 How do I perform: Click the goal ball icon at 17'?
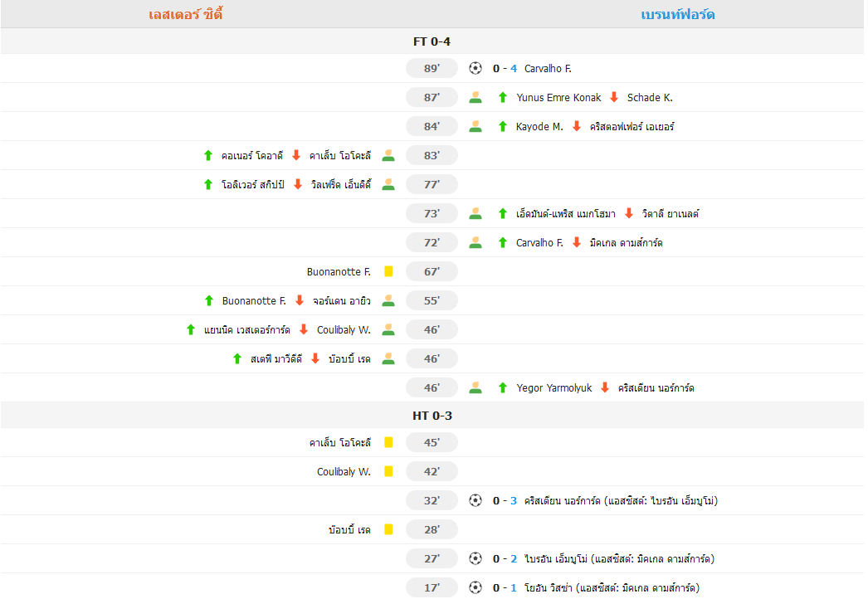pyautogui.click(x=475, y=587)
